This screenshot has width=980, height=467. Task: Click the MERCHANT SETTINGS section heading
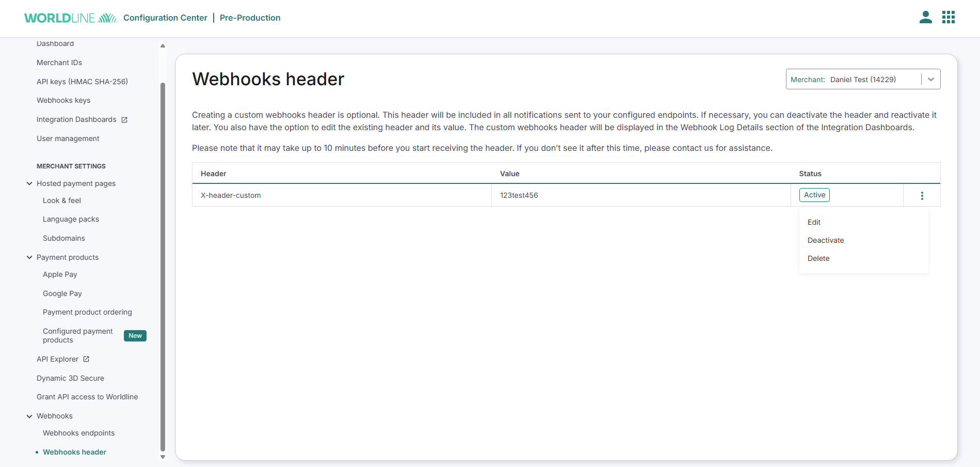pyautogui.click(x=71, y=166)
